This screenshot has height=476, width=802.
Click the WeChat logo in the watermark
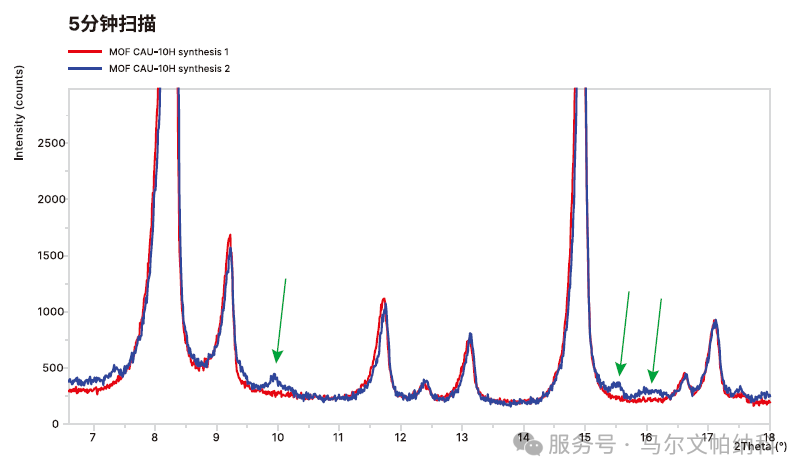524,443
